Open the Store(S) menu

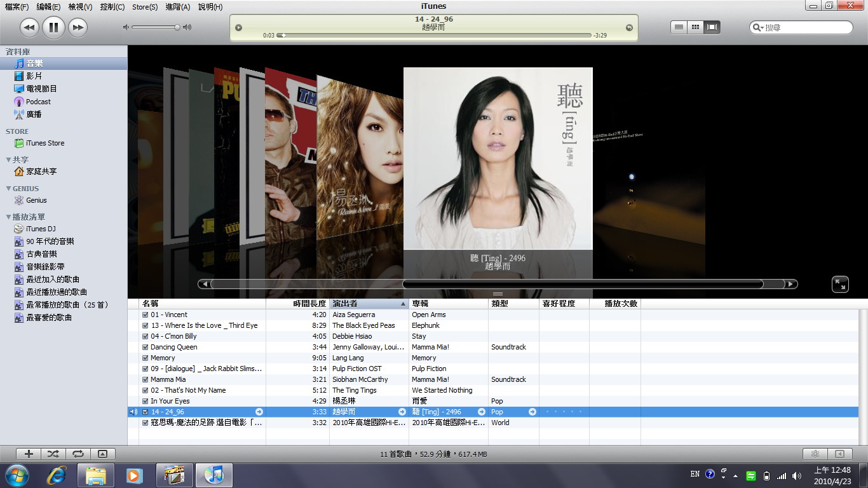point(145,7)
